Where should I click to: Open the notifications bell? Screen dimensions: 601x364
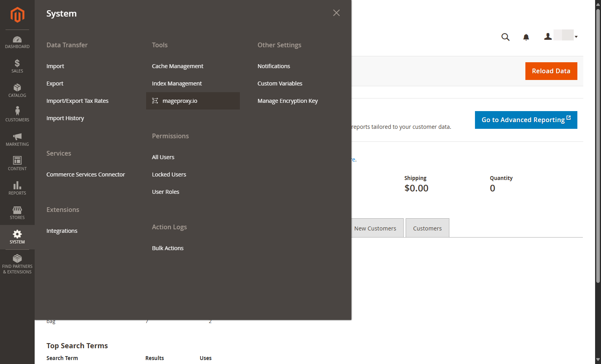coord(526,37)
